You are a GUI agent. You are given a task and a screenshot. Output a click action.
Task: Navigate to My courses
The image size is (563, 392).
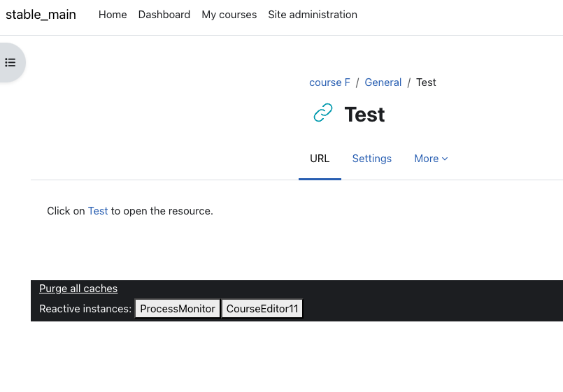[x=229, y=15]
